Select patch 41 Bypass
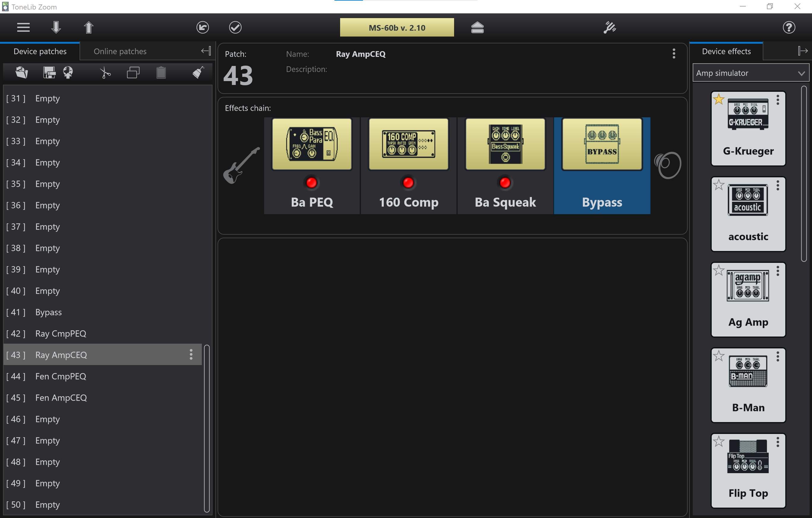Viewport: 812px width, 518px height. [102, 312]
